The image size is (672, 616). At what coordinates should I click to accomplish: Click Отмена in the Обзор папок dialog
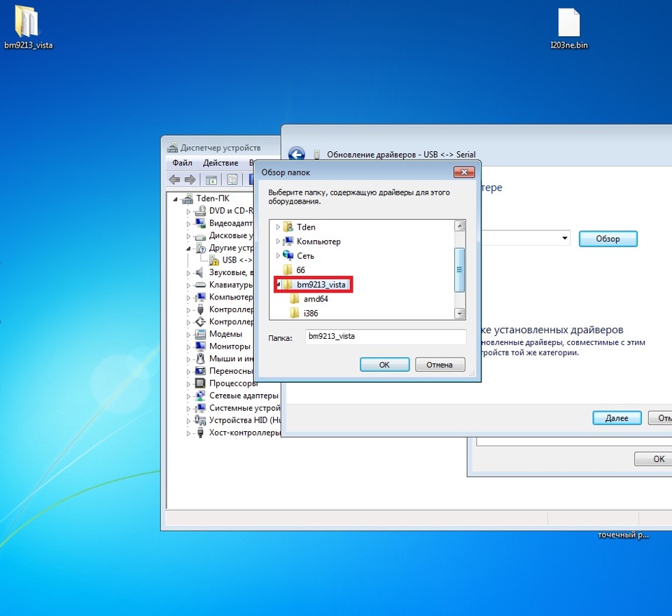pyautogui.click(x=440, y=365)
